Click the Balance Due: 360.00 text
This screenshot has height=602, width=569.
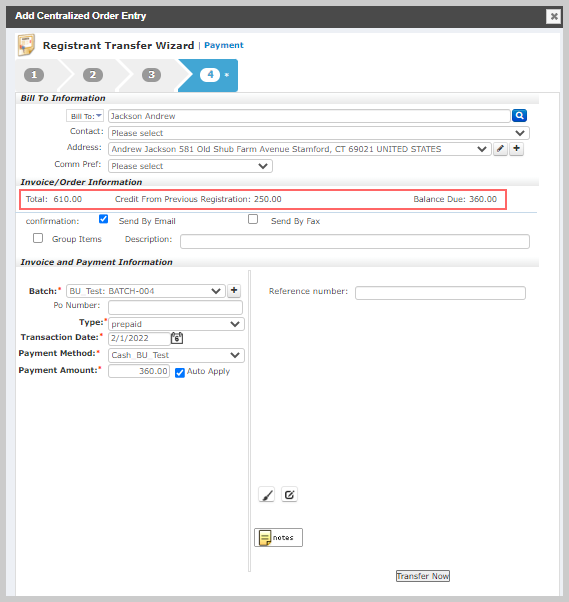click(x=455, y=199)
